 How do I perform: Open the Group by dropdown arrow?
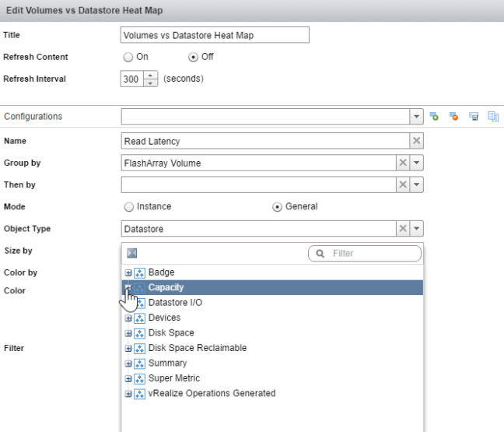click(x=417, y=163)
